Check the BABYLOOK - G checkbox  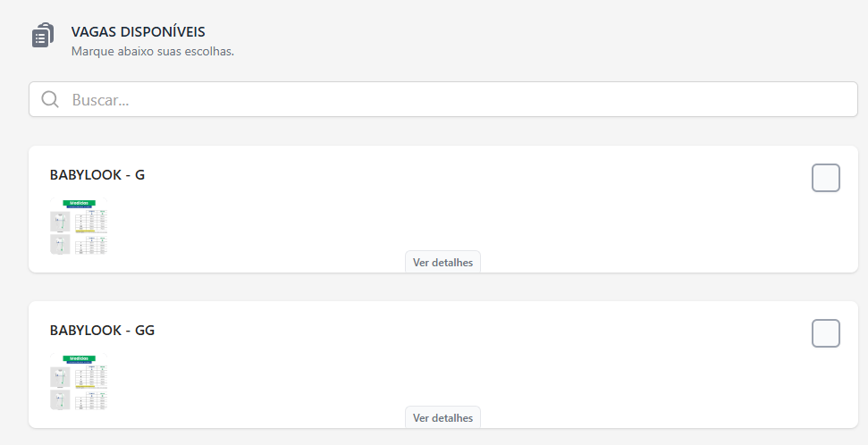(825, 178)
